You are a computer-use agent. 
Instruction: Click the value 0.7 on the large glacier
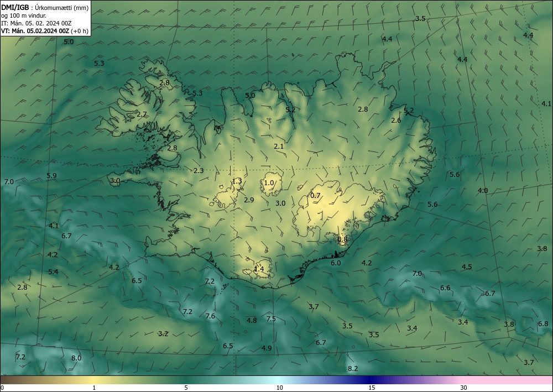tap(315, 195)
